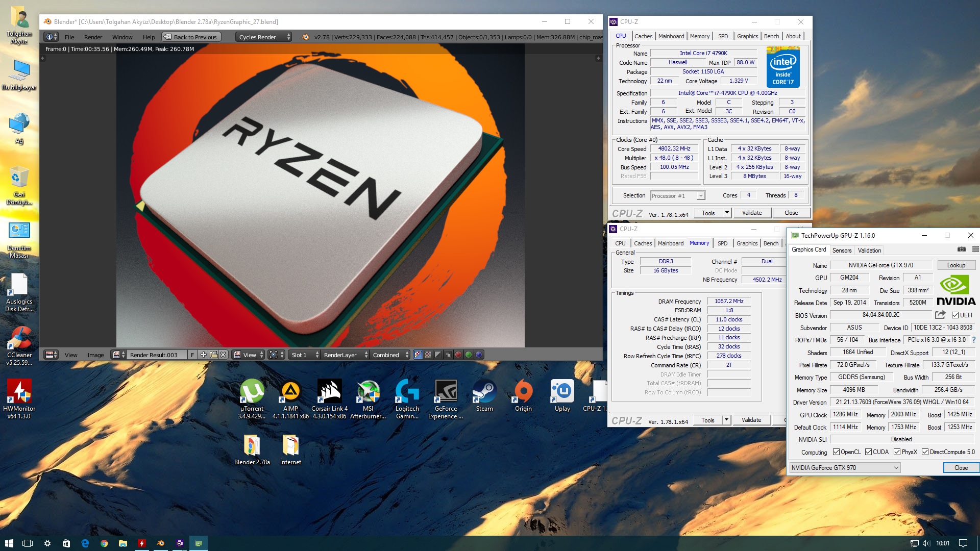Open the Bench tab in the top CPU-Z window
The height and width of the screenshot is (551, 980).
coord(771,36)
